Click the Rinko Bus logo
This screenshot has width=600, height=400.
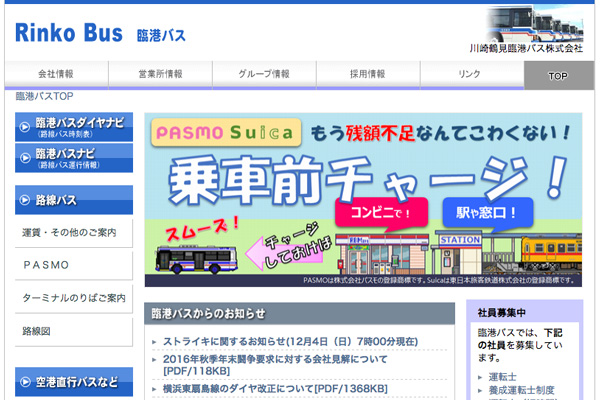click(100, 33)
